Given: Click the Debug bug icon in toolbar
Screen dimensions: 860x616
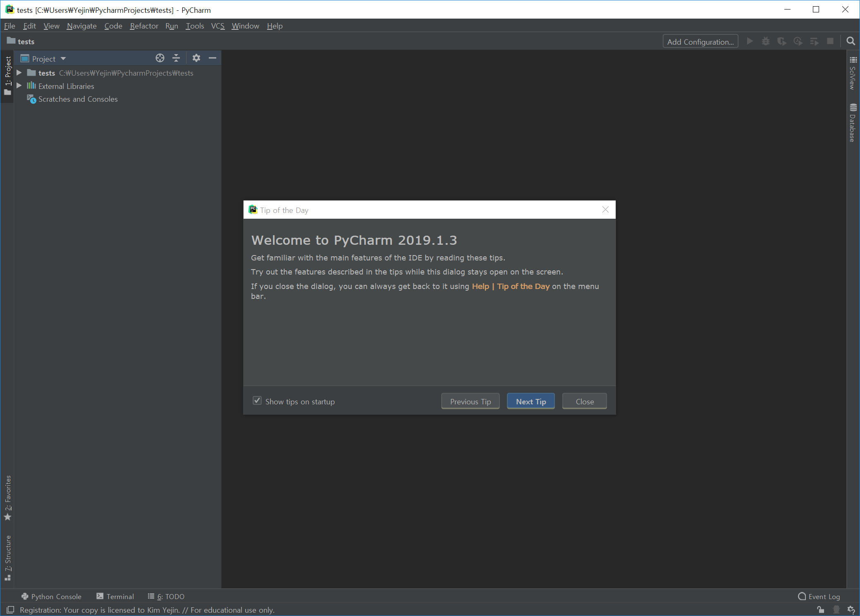Looking at the screenshot, I should point(766,41).
